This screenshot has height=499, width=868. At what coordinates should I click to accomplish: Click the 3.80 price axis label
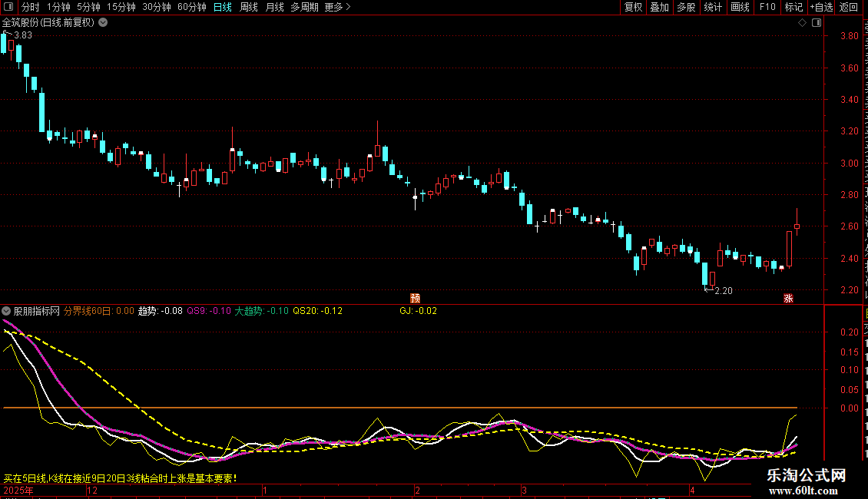(x=849, y=36)
